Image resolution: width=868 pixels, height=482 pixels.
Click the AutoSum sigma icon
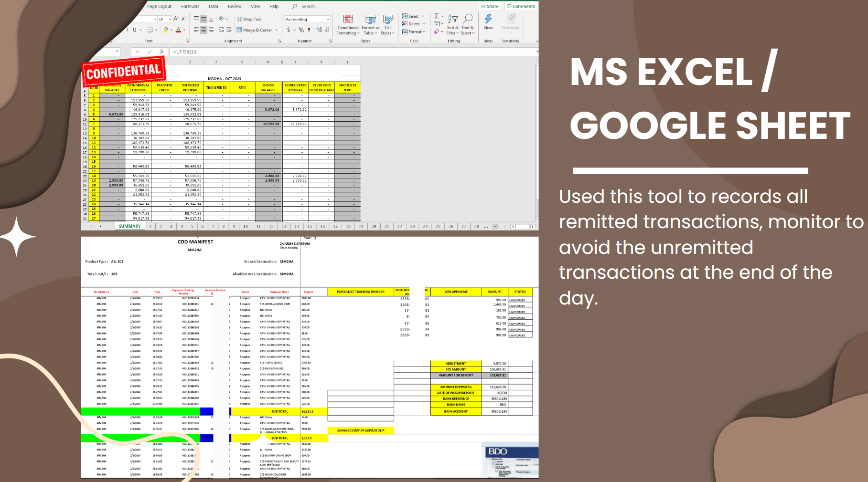click(x=437, y=16)
